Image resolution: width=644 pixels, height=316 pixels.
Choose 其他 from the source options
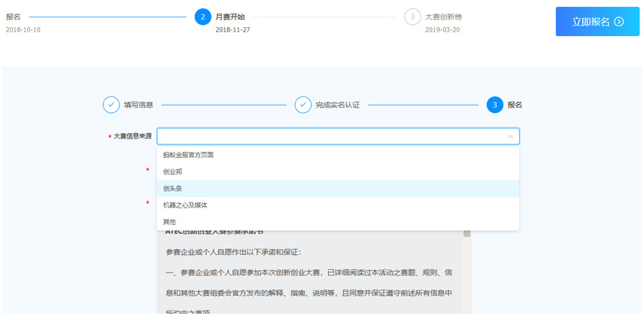(x=169, y=222)
